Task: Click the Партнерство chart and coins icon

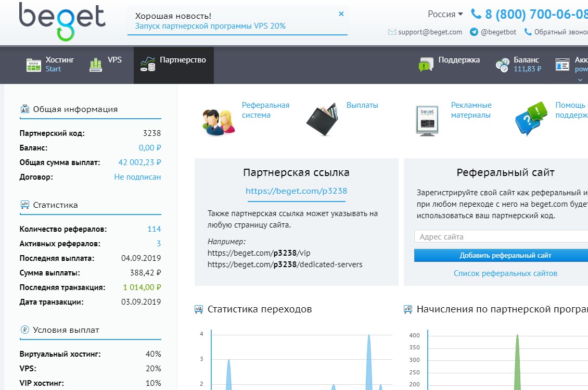Action: tap(148, 64)
